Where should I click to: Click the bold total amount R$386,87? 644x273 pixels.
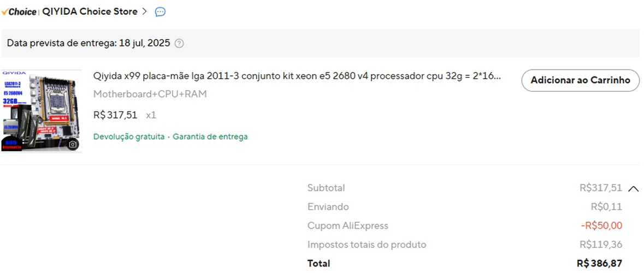tap(599, 263)
